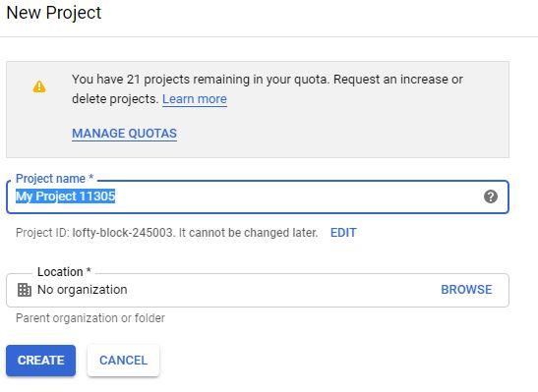Screen dimensions: 538x392
Task: Click the Location field label
Action: point(64,272)
